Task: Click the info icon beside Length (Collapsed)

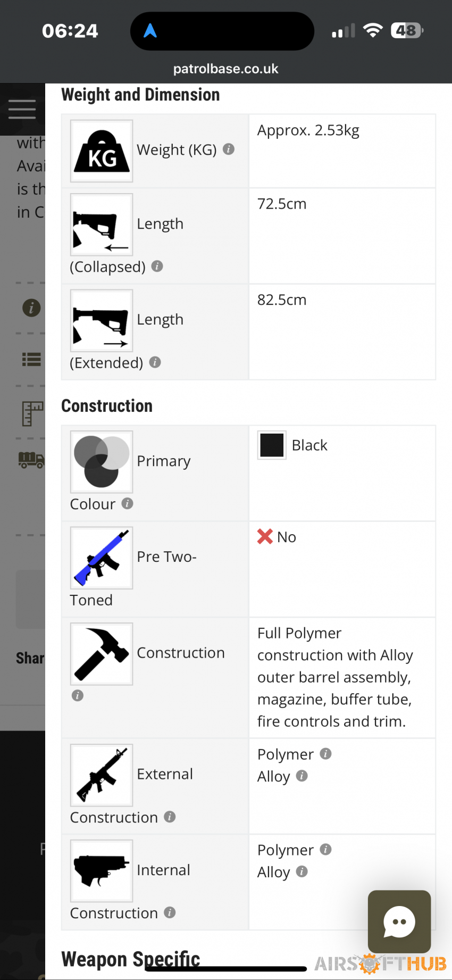Action: pos(157,266)
